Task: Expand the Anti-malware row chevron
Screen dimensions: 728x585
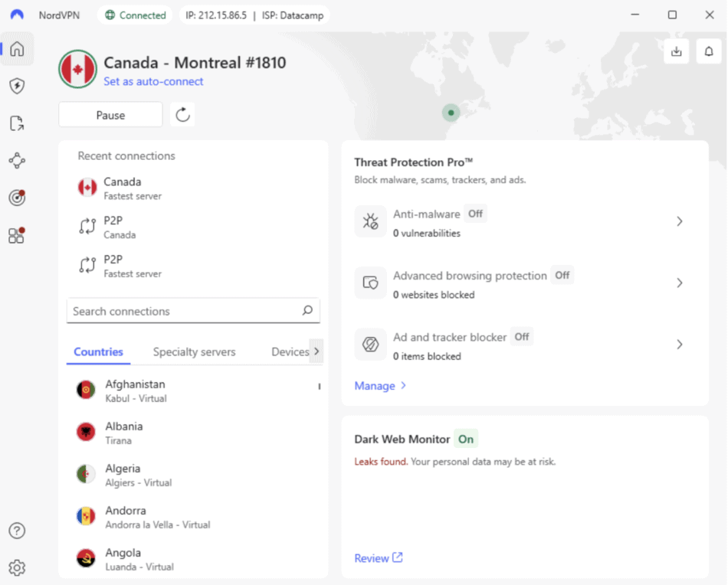Action: coord(679,221)
